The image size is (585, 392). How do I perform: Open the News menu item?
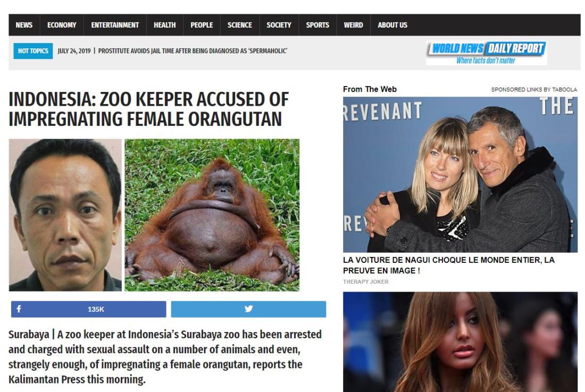click(24, 25)
